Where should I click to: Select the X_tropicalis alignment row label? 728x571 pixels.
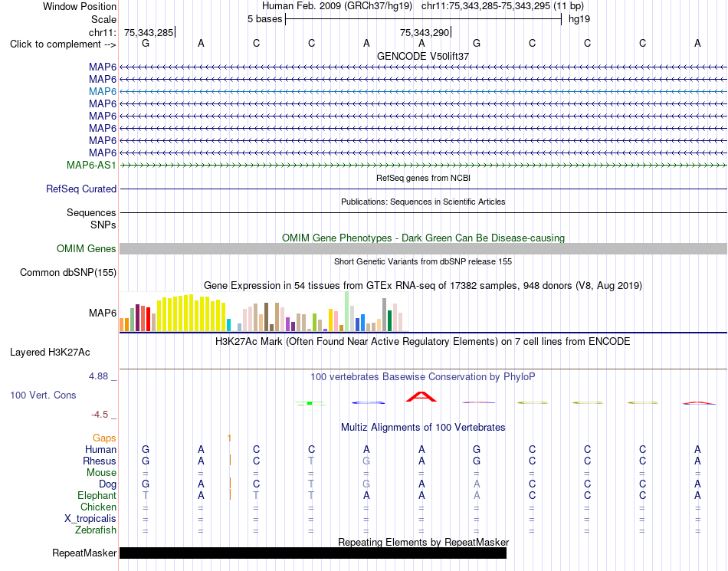(90, 519)
